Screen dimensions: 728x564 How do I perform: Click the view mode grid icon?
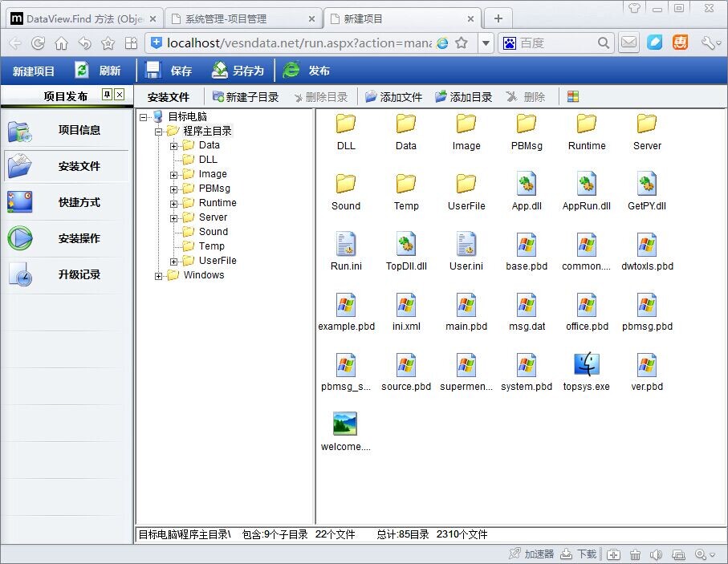[573, 97]
